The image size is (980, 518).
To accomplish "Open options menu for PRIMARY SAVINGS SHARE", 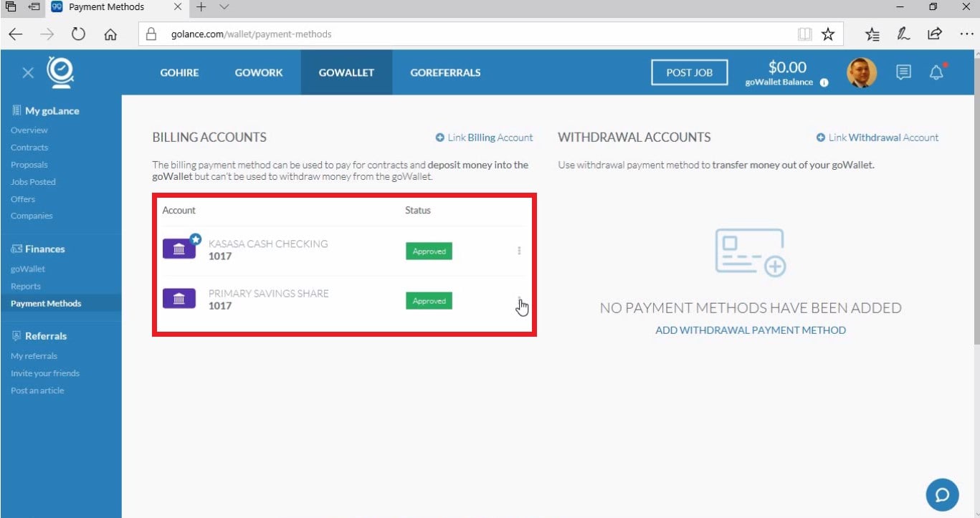I will click(519, 300).
